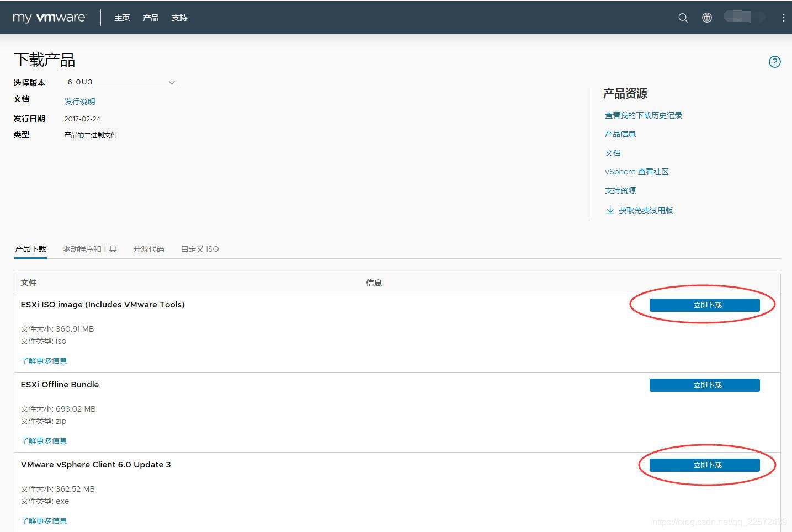
Task: Click the 产品的二进制文件 type value
Action: [x=91, y=135]
